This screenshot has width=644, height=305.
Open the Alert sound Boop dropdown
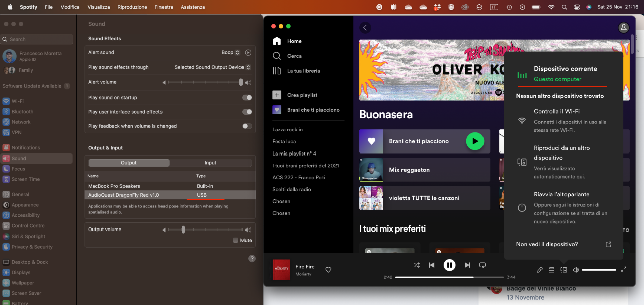230,52
